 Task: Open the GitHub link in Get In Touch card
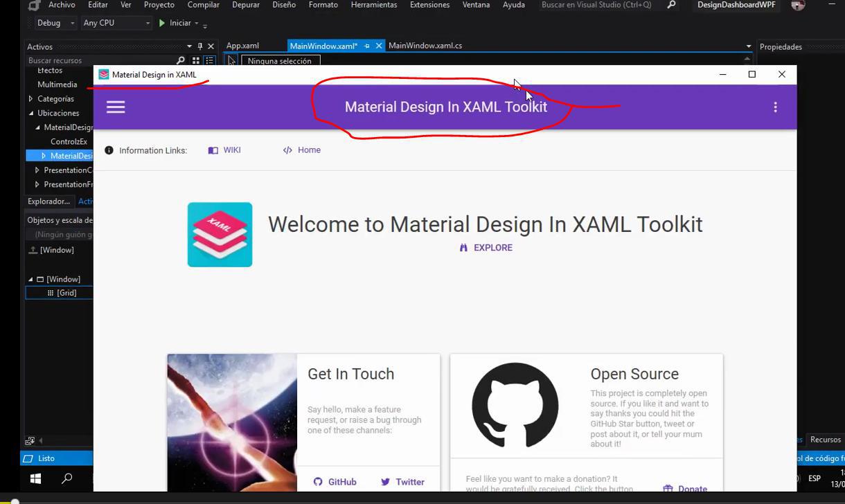pyautogui.click(x=335, y=482)
